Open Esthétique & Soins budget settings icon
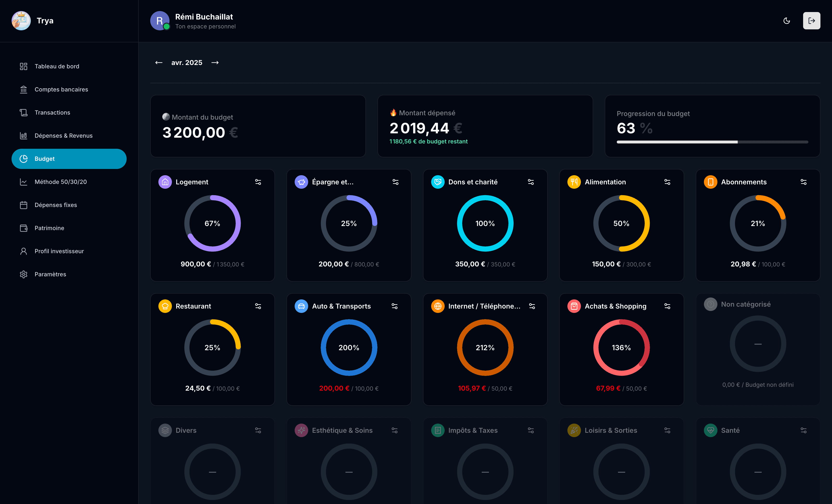 pyautogui.click(x=394, y=430)
